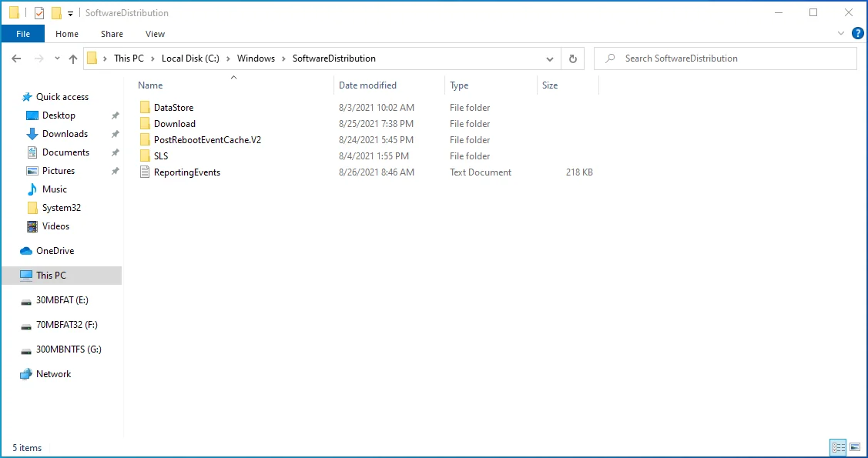
Task: Switch to the View ribbon tab
Action: pyautogui.click(x=155, y=34)
